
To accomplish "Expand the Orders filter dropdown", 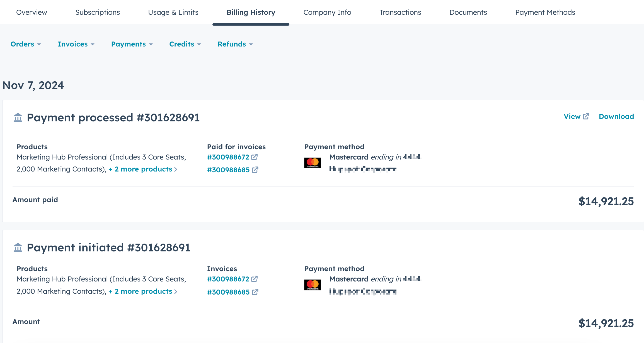I will pyautogui.click(x=26, y=44).
